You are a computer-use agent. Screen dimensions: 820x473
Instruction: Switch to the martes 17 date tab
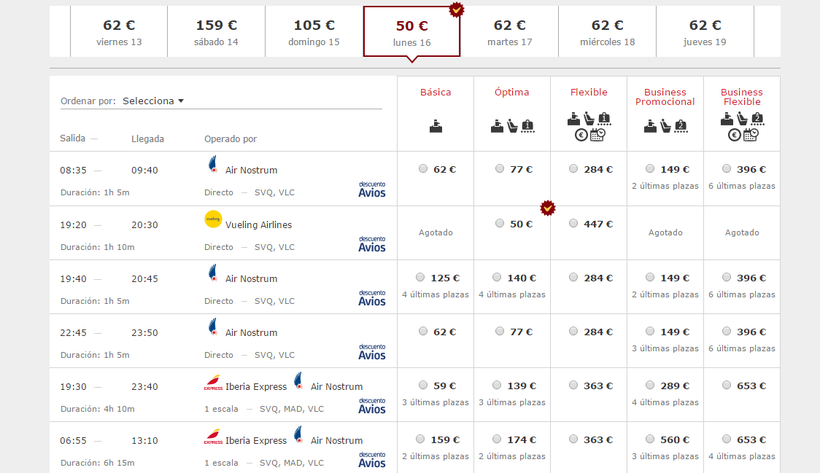(x=510, y=32)
